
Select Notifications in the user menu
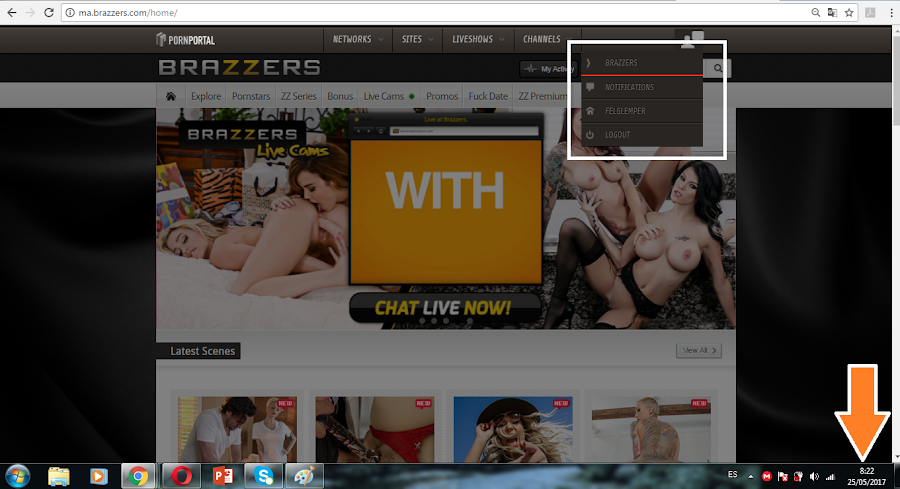[642, 87]
